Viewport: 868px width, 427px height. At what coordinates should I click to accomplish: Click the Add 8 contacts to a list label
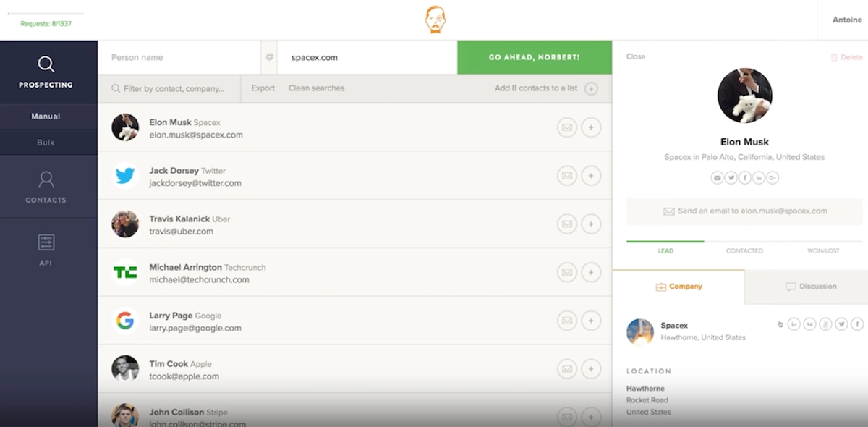pyautogui.click(x=536, y=88)
